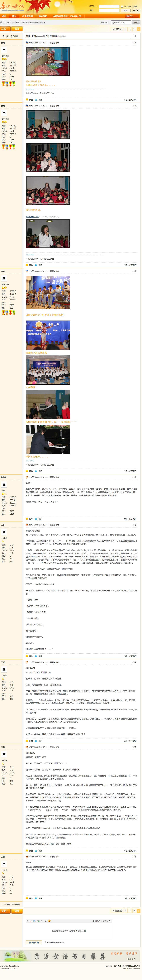The image size is (142, 980).
Task: Click 只看该作者 on floor 22 post
Action: pos(55,106)
